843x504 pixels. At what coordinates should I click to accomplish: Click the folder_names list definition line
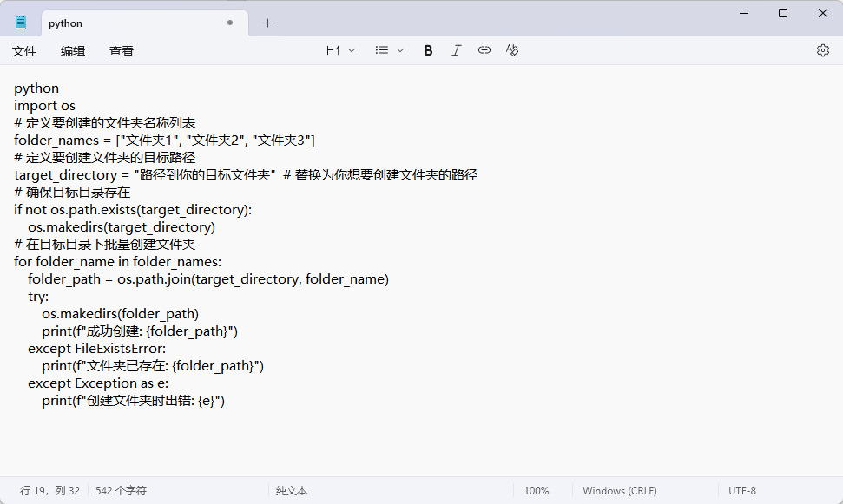pos(164,141)
